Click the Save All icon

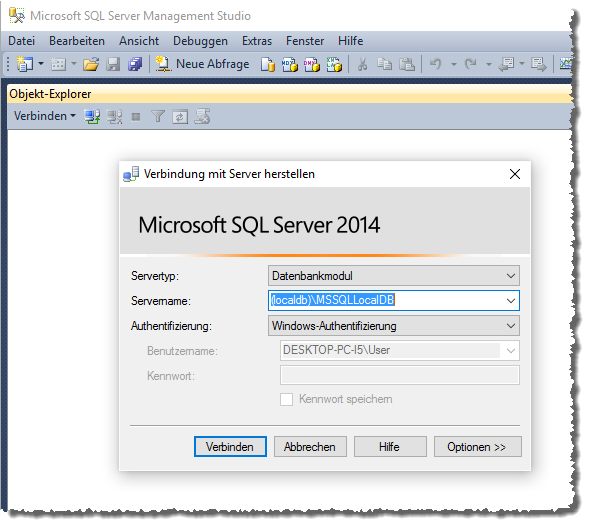[135, 64]
